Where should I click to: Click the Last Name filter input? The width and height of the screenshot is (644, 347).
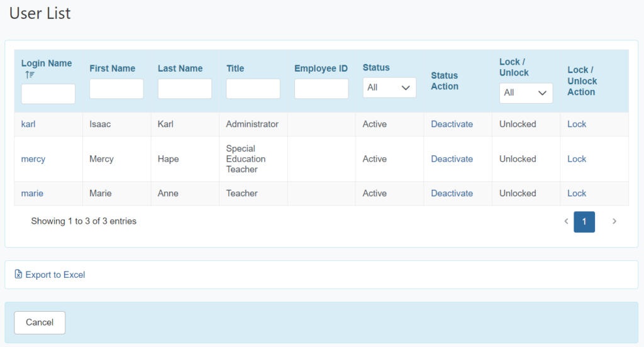coord(185,89)
